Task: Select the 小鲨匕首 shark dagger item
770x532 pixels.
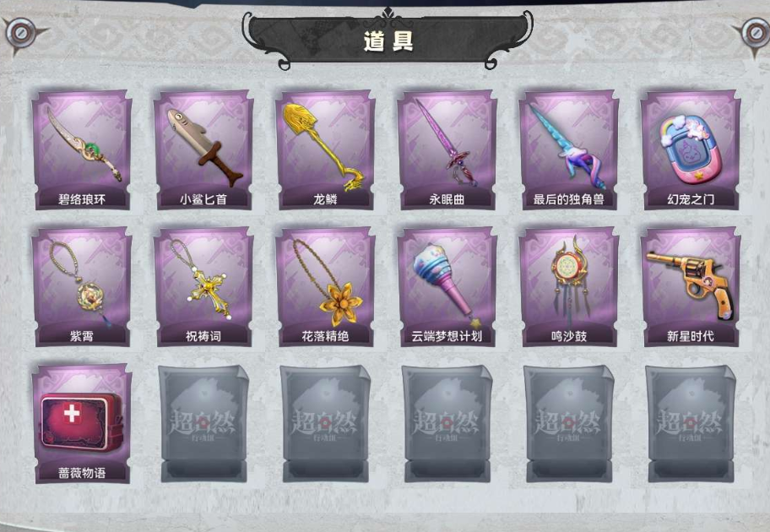Action: point(203,149)
